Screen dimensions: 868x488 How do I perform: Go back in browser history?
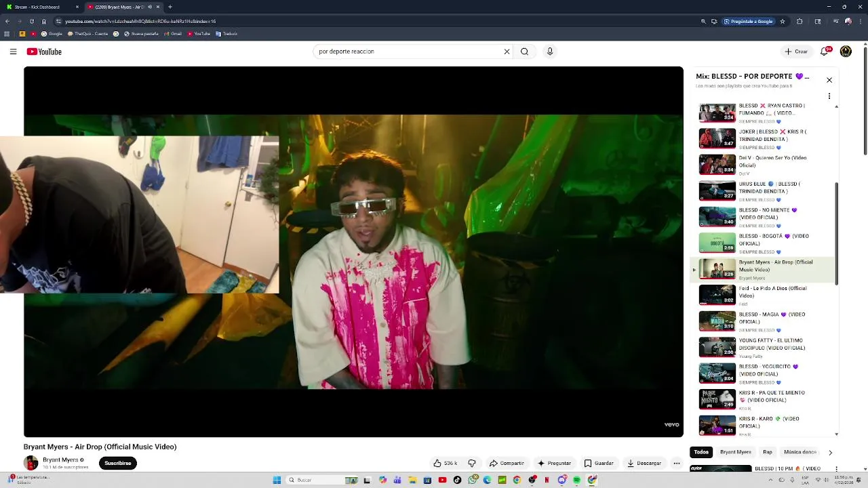pyautogui.click(x=7, y=21)
